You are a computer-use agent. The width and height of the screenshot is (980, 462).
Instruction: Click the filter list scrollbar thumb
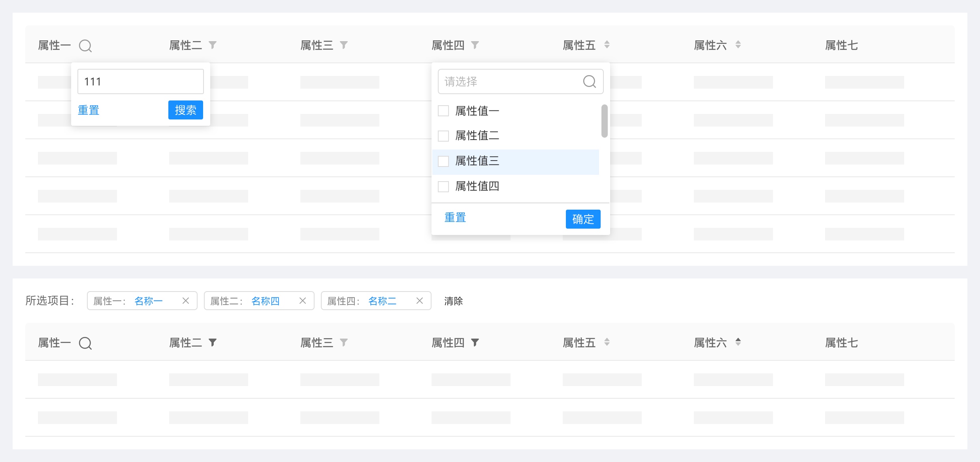[x=604, y=121]
